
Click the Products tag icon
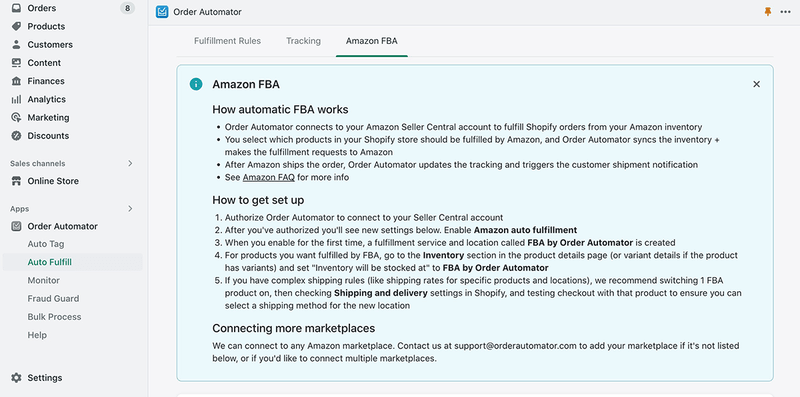(x=16, y=26)
